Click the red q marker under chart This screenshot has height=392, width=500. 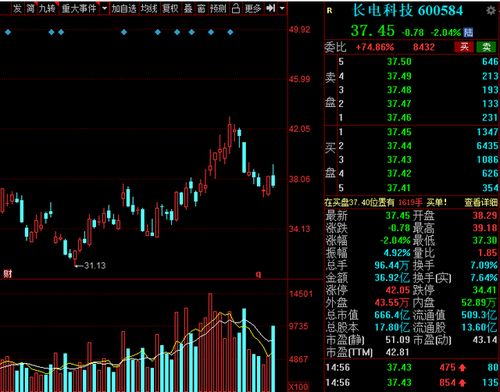tap(258, 274)
